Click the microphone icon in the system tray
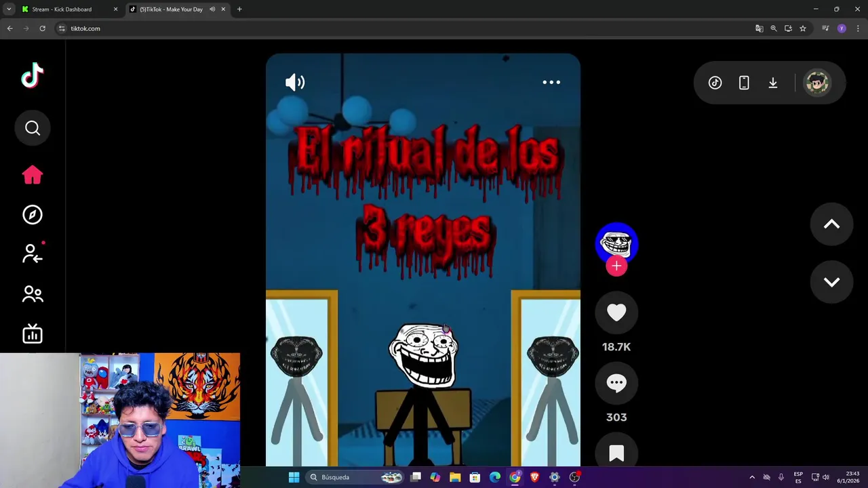Image resolution: width=868 pixels, height=488 pixels. (x=781, y=477)
